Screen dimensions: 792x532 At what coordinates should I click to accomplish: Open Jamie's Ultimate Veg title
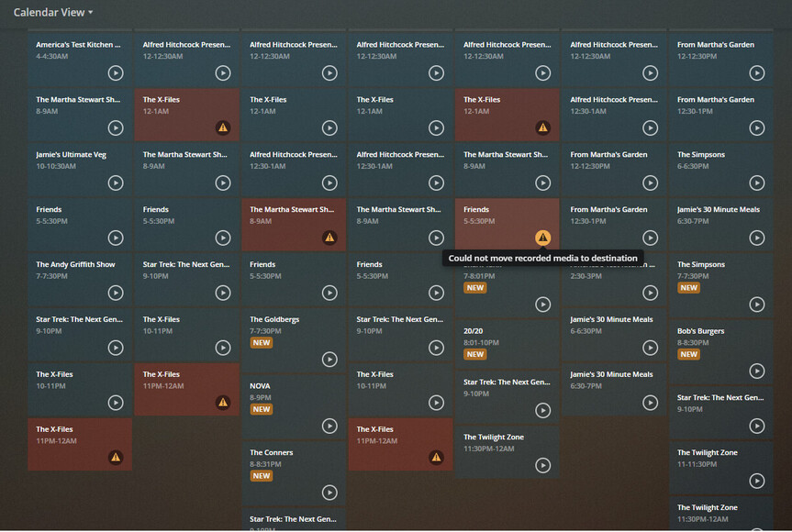click(72, 154)
